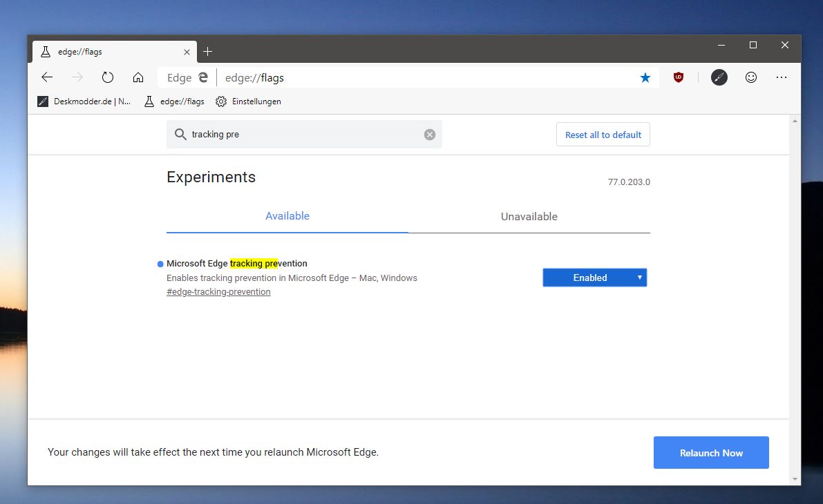This screenshot has width=823, height=504.
Task: Close the edge://flags tab
Action: (x=187, y=52)
